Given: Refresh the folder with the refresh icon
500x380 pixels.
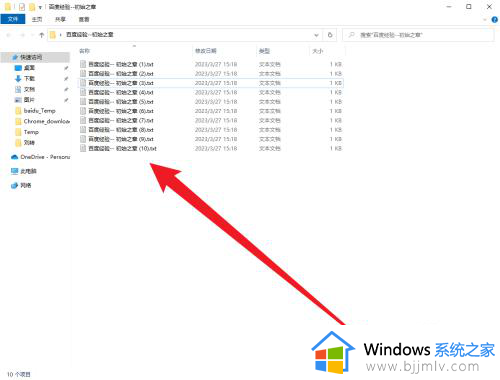Looking at the screenshot, I should pyautogui.click(x=330, y=35).
